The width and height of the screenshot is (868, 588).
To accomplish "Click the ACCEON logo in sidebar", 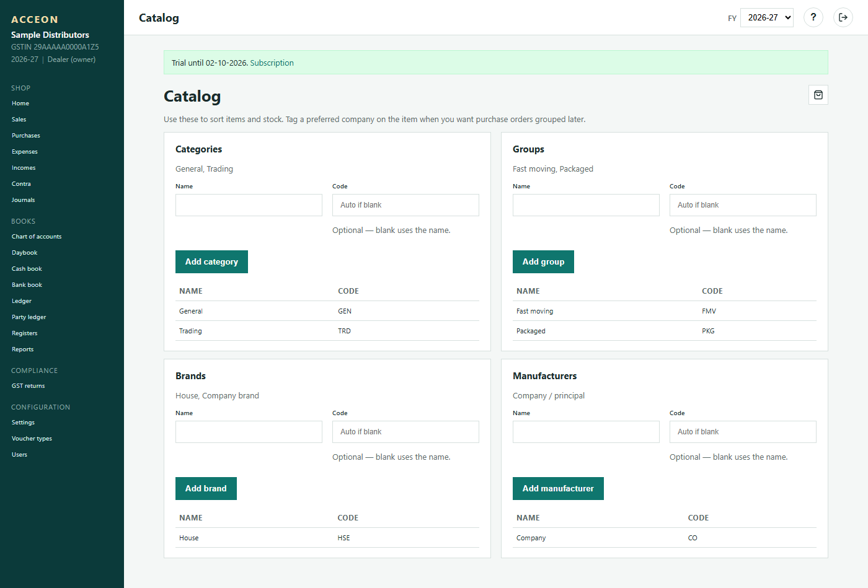I will [35, 20].
